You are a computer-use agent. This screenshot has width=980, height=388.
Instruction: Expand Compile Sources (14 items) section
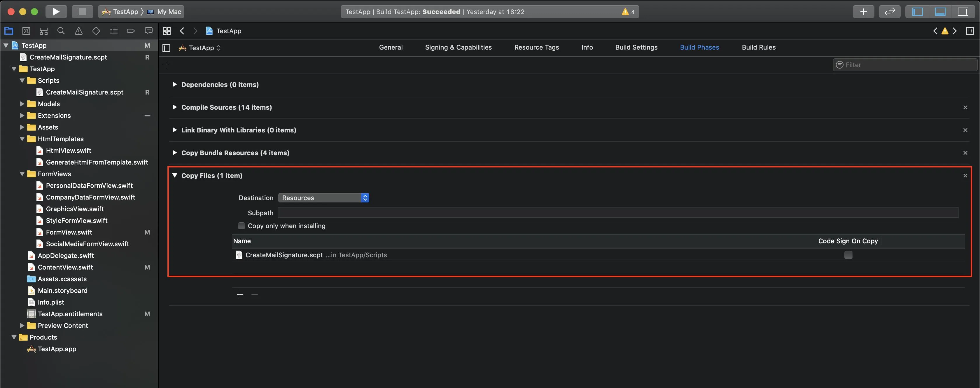[174, 107]
